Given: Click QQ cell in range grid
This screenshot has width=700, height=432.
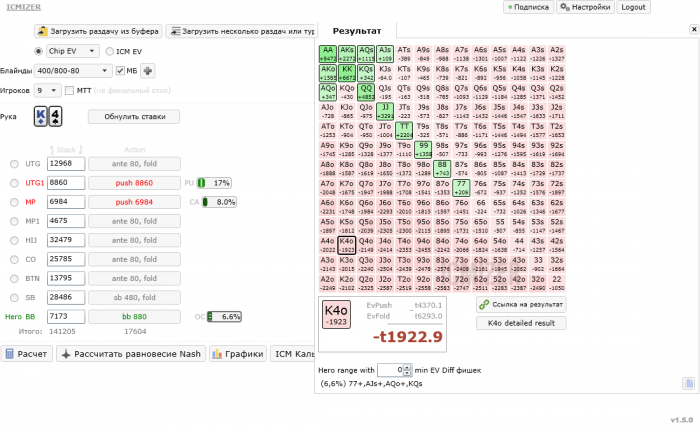Looking at the screenshot, I should point(366,92).
